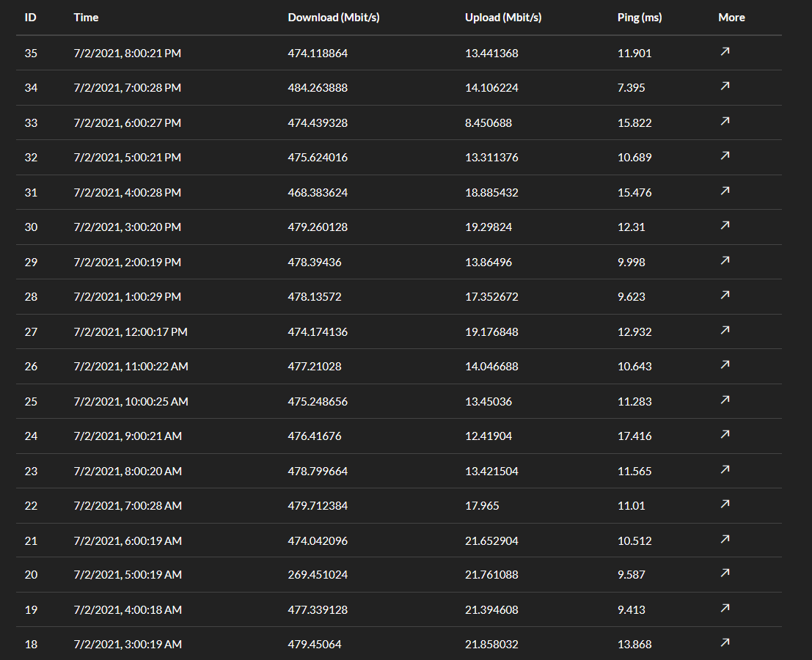Click the ID column header

point(31,18)
